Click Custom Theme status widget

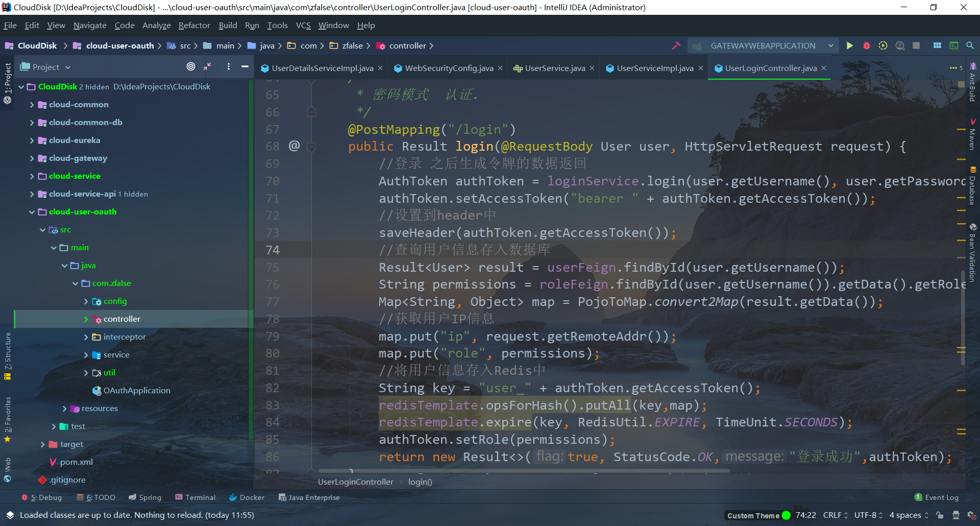(x=753, y=515)
